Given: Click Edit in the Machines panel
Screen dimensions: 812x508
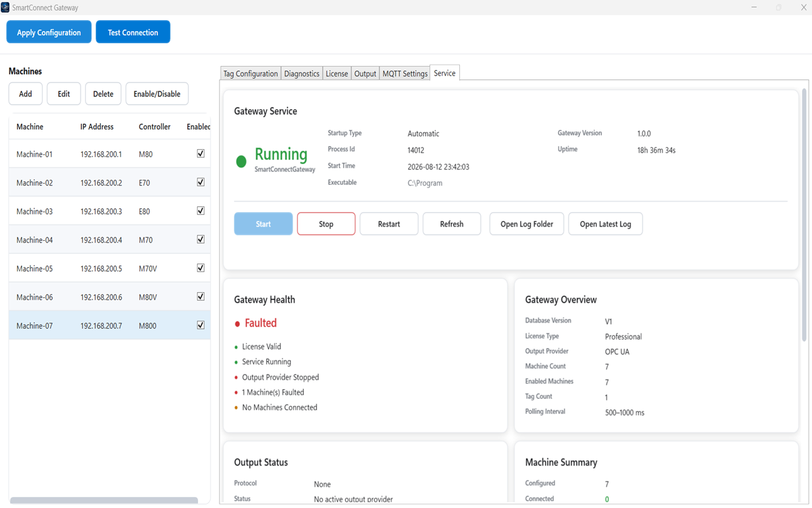Looking at the screenshot, I should [64, 94].
